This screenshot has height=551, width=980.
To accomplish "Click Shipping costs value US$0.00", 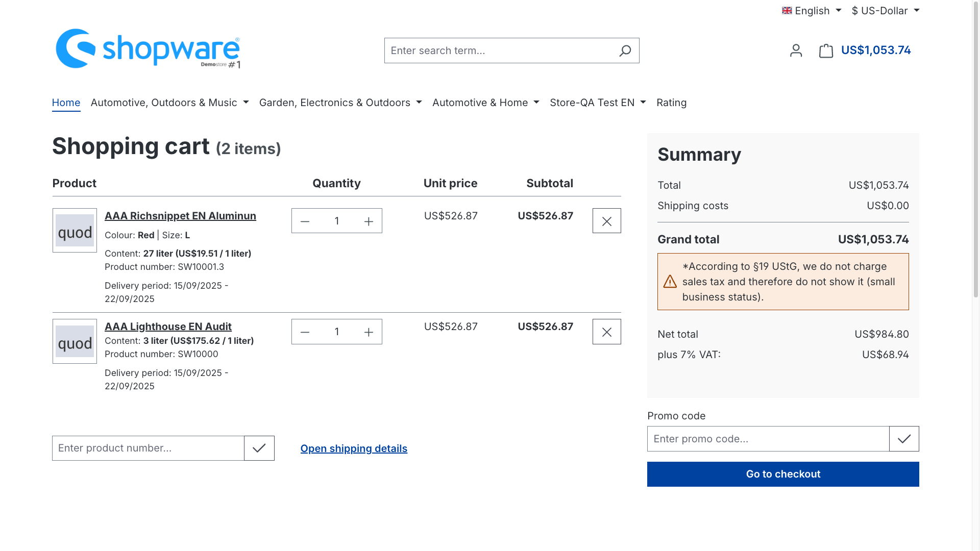I will (888, 206).
